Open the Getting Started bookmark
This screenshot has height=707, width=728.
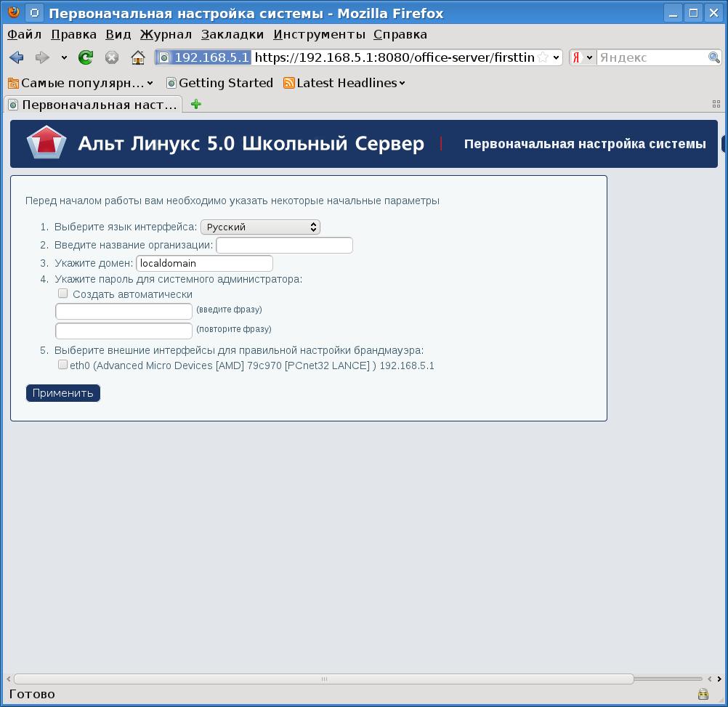point(219,83)
